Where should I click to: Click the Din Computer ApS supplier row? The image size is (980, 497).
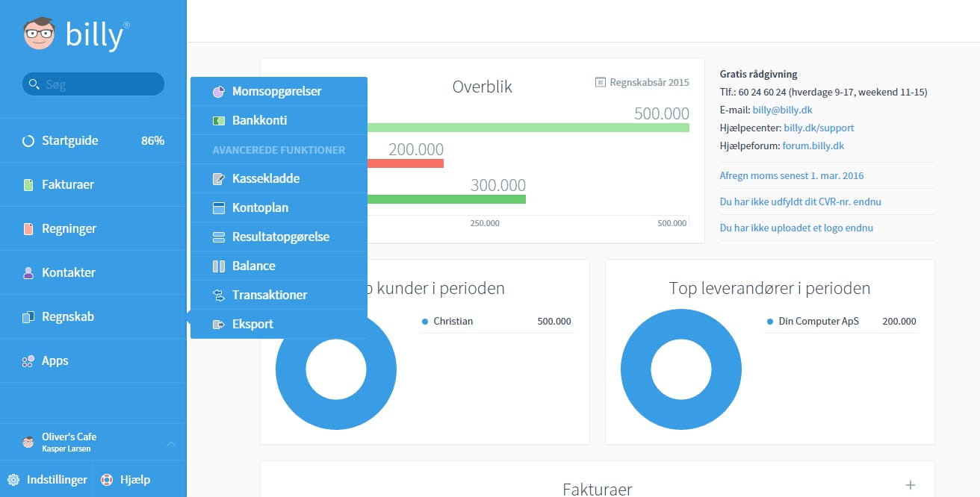pyautogui.click(x=842, y=322)
